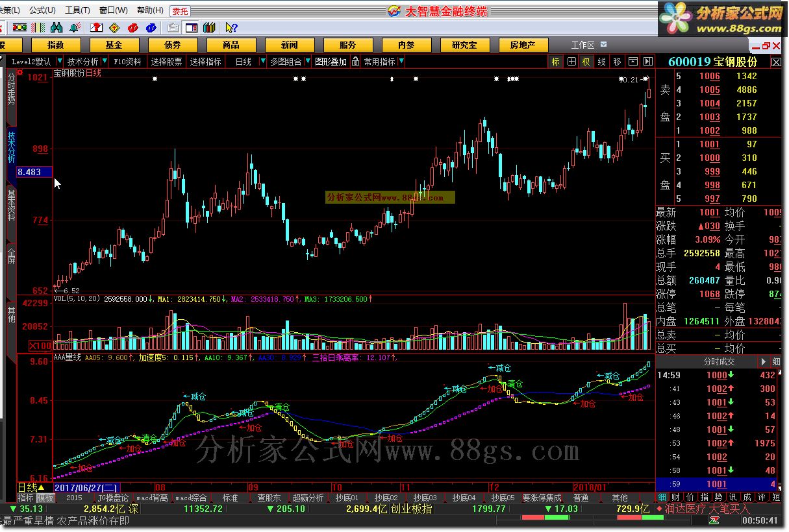Click 选择指标 in chart toolbar
789x532 pixels.
pyautogui.click(x=205, y=62)
